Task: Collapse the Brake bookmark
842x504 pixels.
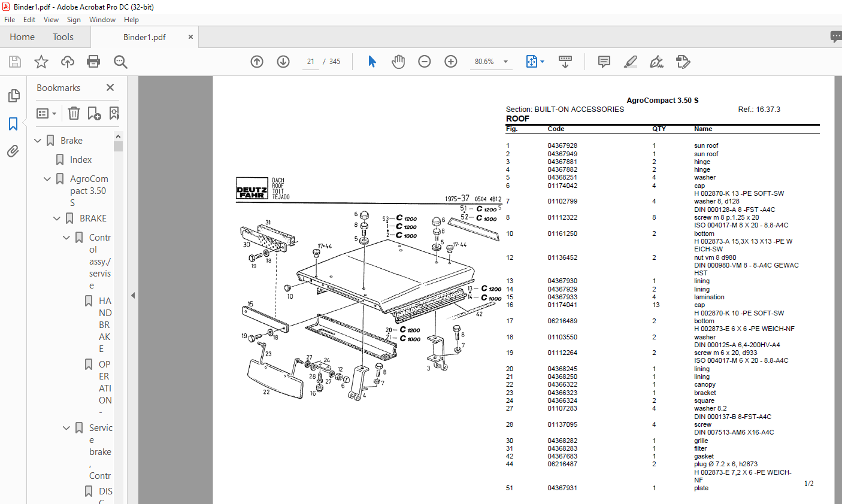Action: 38,141
